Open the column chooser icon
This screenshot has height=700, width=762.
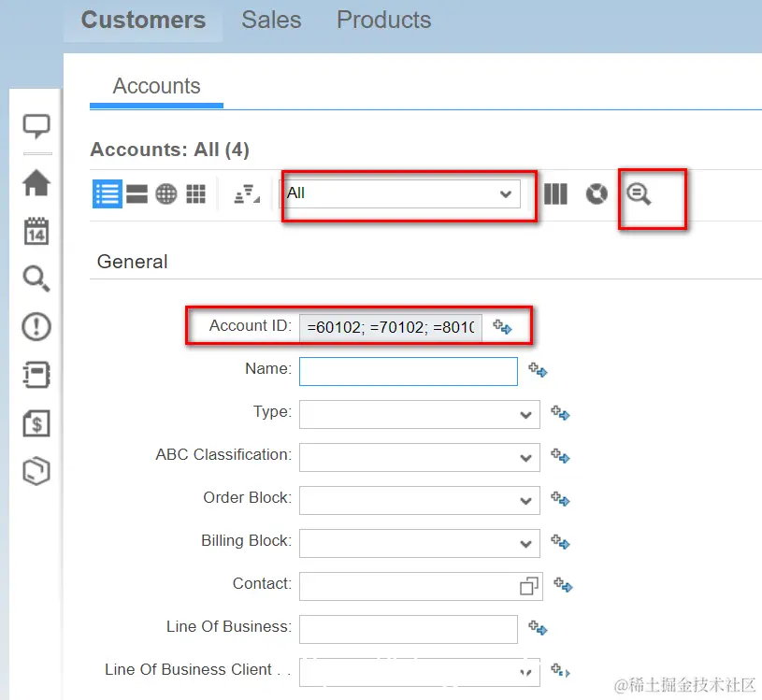coord(556,193)
